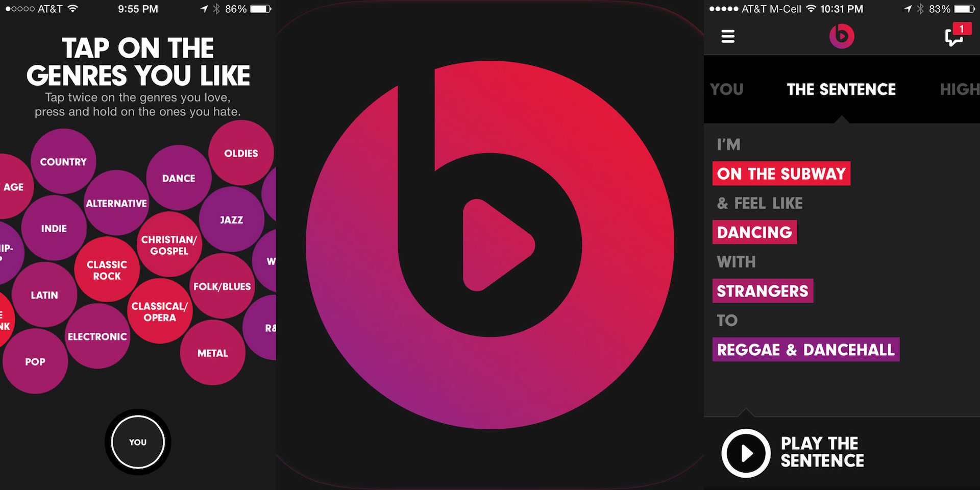
Task: Tap the red notification badge showing 1
Action: (962, 29)
